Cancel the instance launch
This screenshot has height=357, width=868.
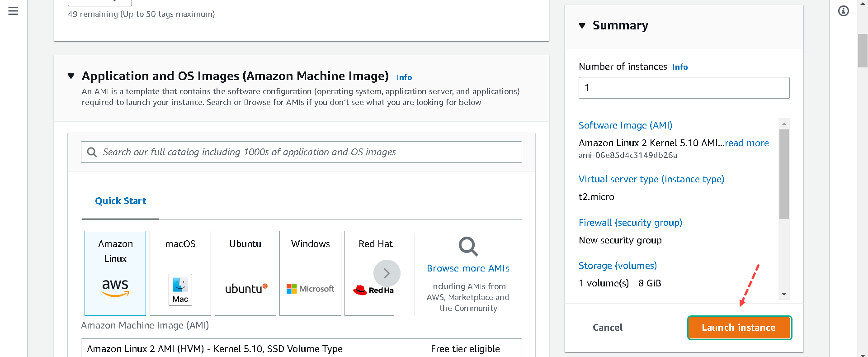(608, 328)
